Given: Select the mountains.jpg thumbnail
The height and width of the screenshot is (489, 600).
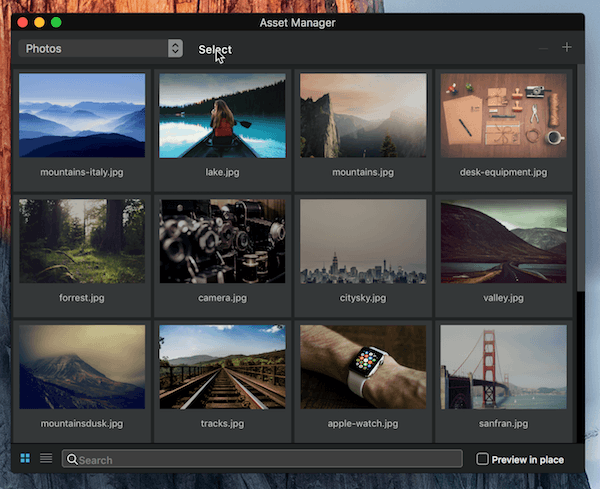Looking at the screenshot, I should pos(363,115).
